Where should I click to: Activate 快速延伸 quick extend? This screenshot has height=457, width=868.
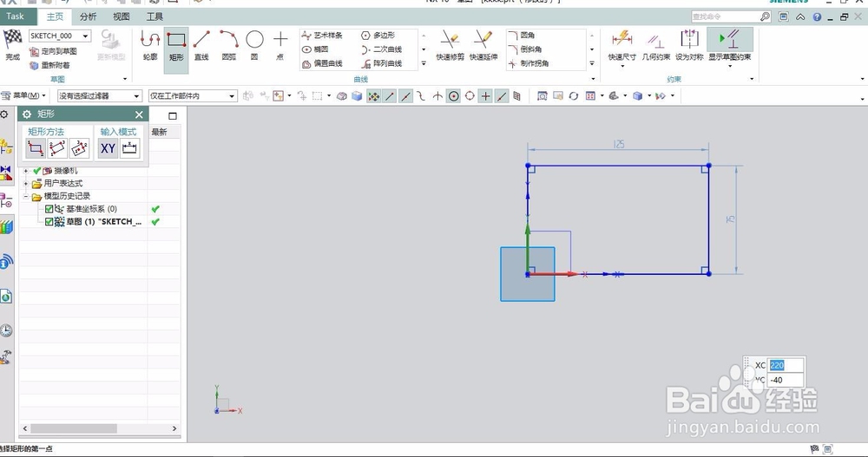click(x=483, y=45)
